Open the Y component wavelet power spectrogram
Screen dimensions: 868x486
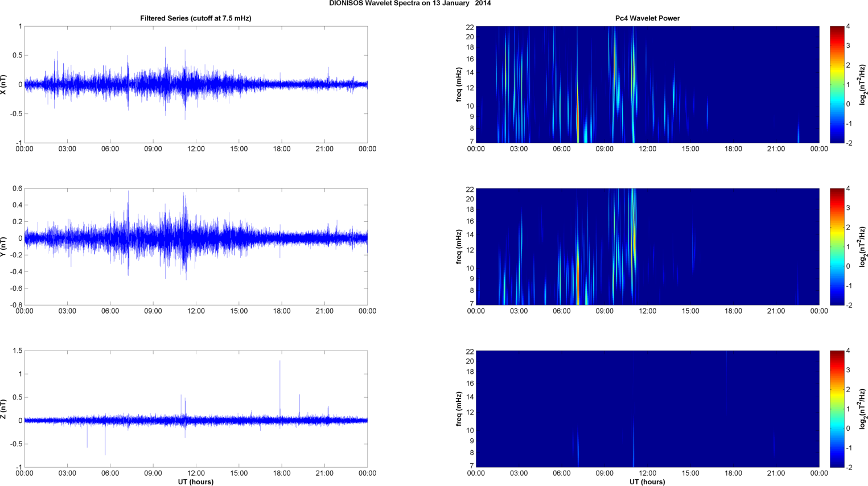point(647,246)
